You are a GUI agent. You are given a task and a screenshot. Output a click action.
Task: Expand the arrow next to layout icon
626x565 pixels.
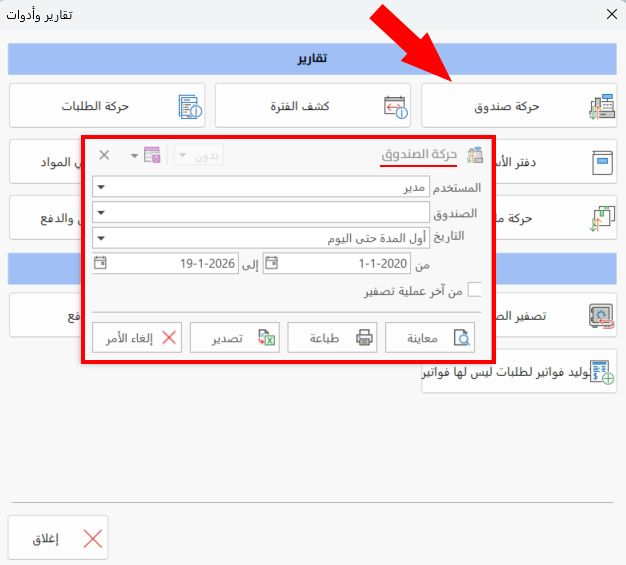(135, 155)
